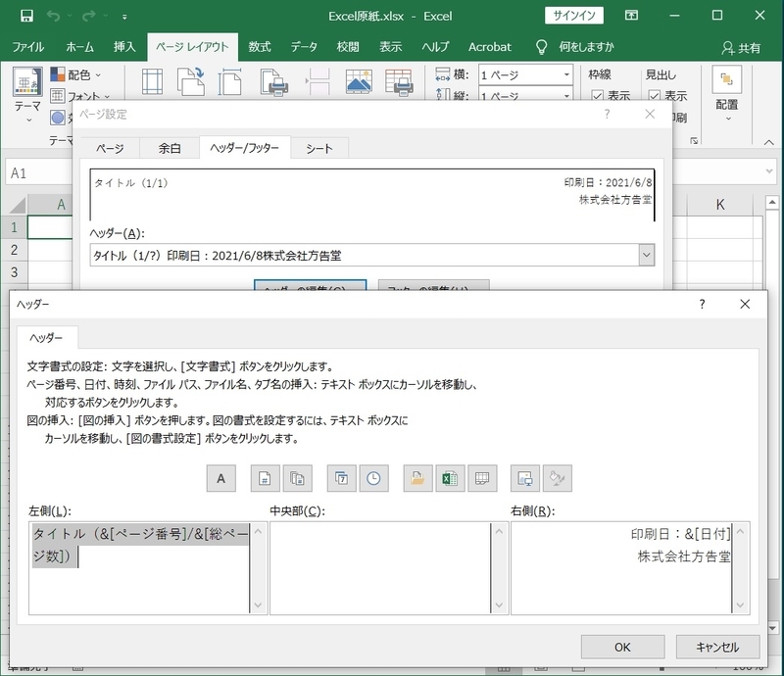Open the ヘッダー(A) dropdown list

coord(646,254)
